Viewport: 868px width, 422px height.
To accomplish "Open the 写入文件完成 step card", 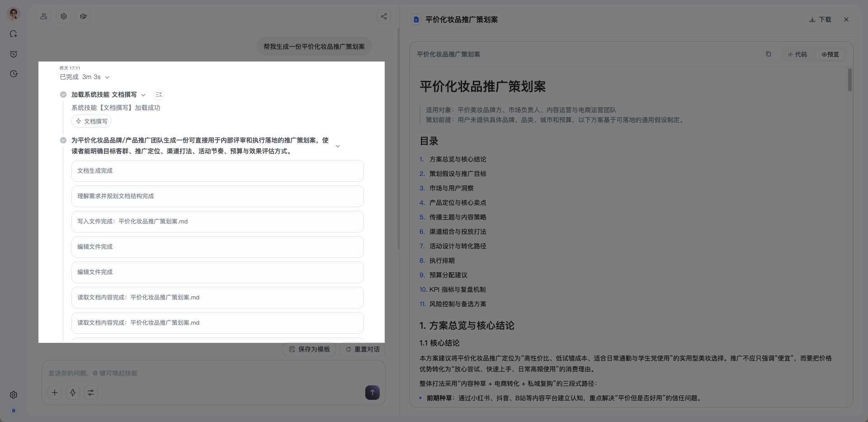I will tap(217, 222).
